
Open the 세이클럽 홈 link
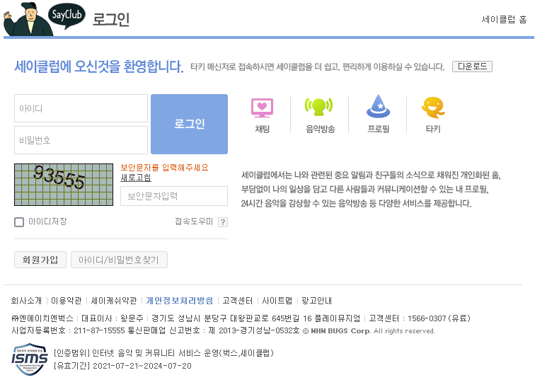pyautogui.click(x=504, y=19)
